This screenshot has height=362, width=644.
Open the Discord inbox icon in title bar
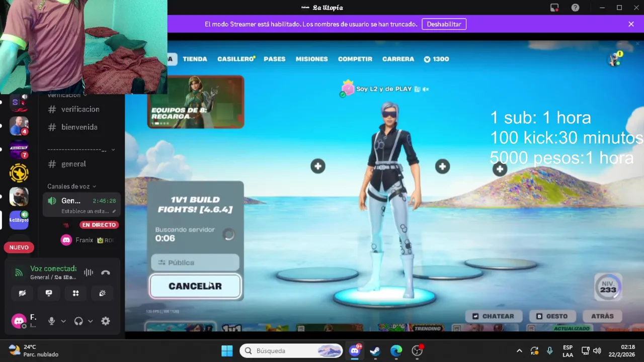tap(554, 8)
